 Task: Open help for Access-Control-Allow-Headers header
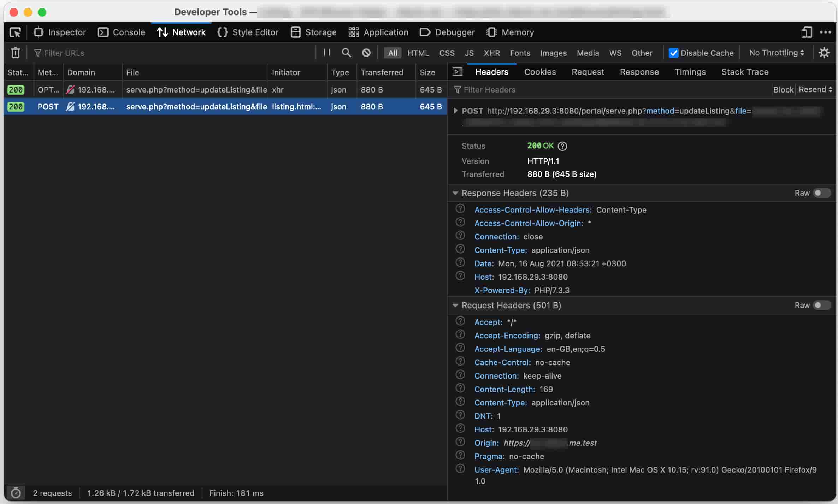coord(460,209)
